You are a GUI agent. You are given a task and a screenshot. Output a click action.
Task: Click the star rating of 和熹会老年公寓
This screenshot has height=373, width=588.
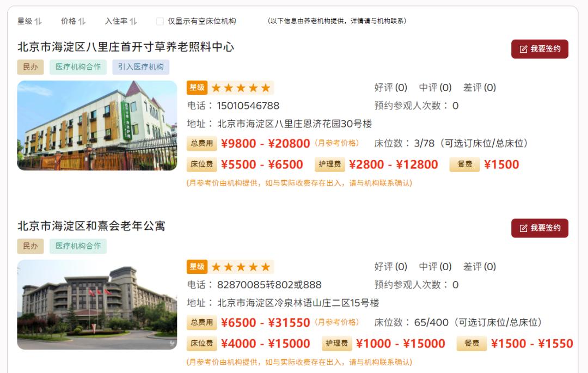click(241, 267)
